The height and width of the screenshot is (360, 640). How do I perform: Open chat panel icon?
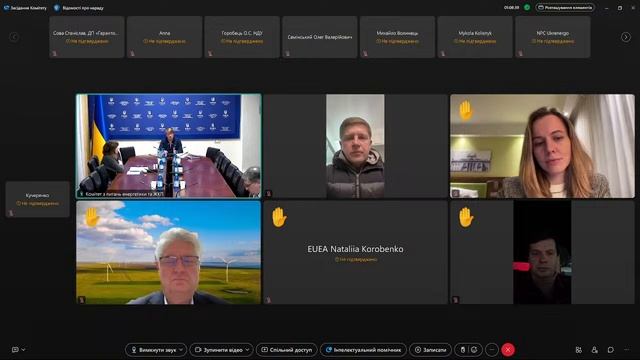pyautogui.click(x=610, y=350)
